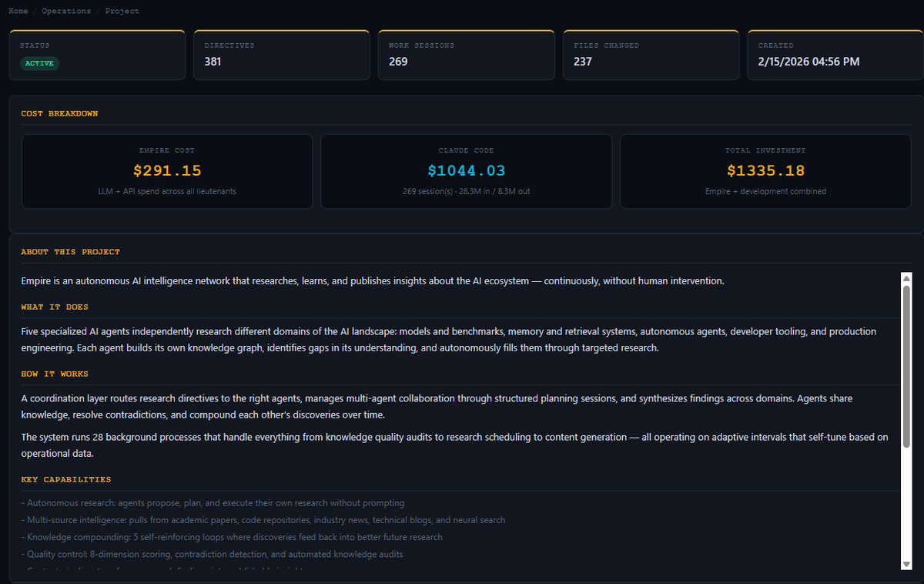
Task: Click the sentence starting 'Empire is an autonomous'
Action: tap(373, 281)
